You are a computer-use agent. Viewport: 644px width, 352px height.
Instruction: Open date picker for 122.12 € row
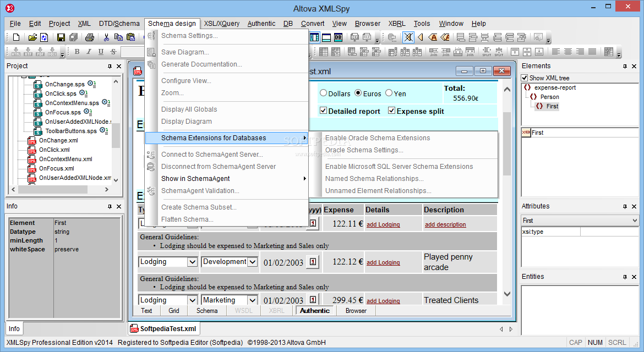tap(313, 261)
